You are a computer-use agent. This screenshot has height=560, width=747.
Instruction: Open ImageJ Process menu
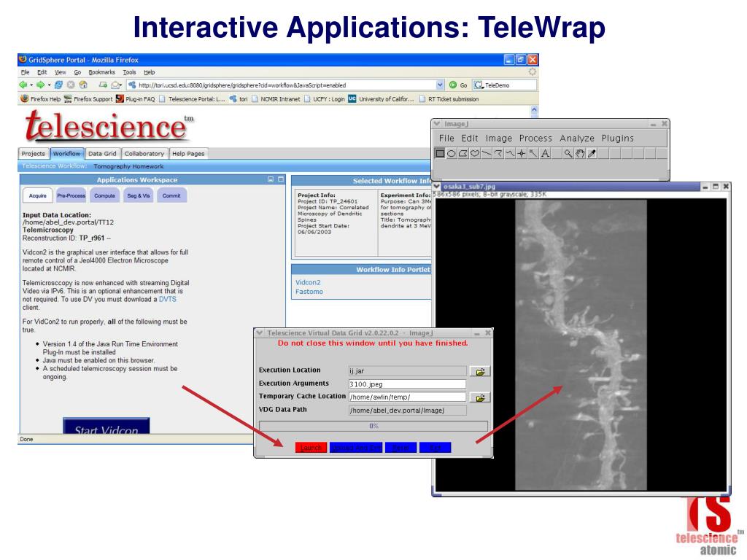(535, 138)
